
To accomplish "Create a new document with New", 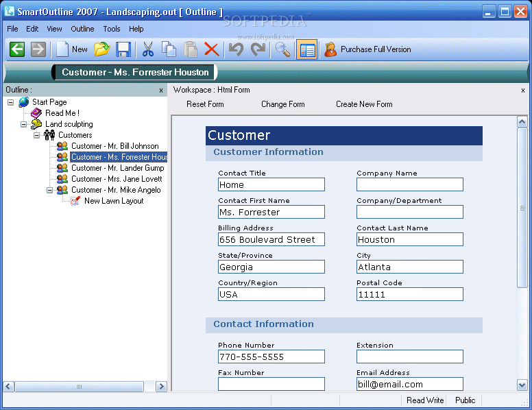I will [x=71, y=49].
